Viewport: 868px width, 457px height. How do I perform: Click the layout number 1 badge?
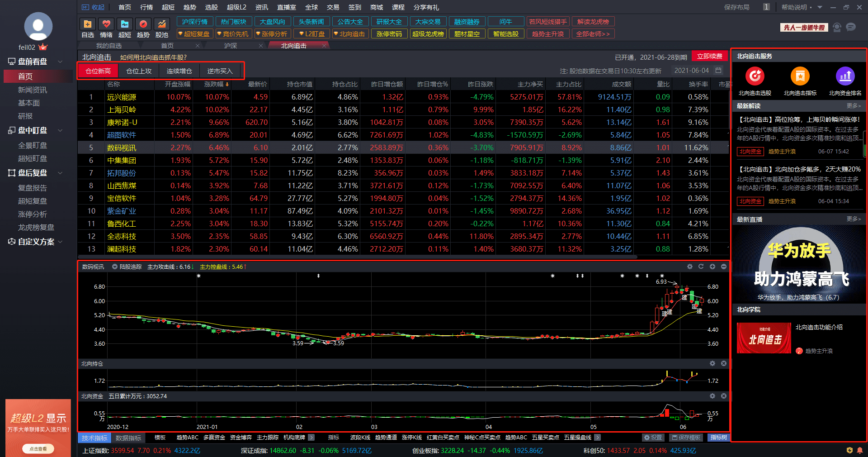[766, 7]
